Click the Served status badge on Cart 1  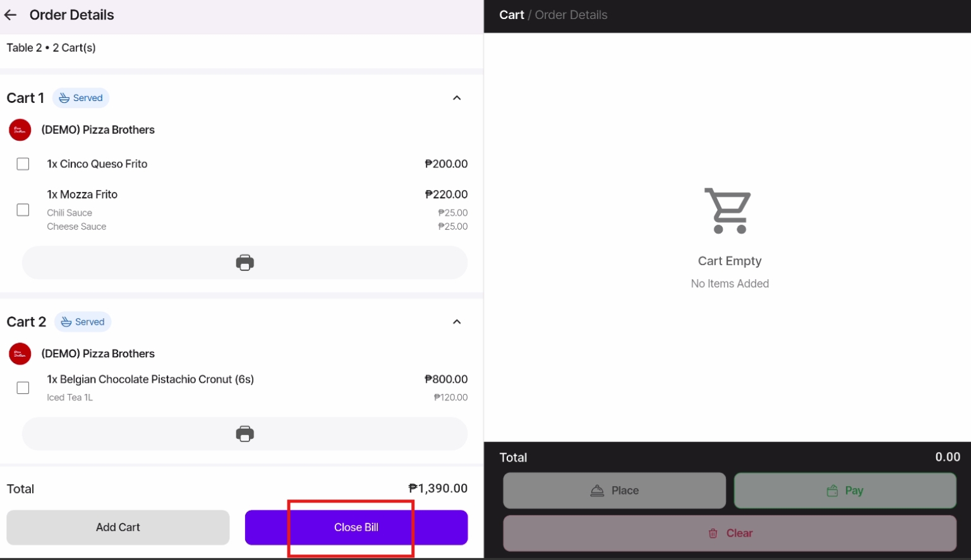[x=81, y=98]
